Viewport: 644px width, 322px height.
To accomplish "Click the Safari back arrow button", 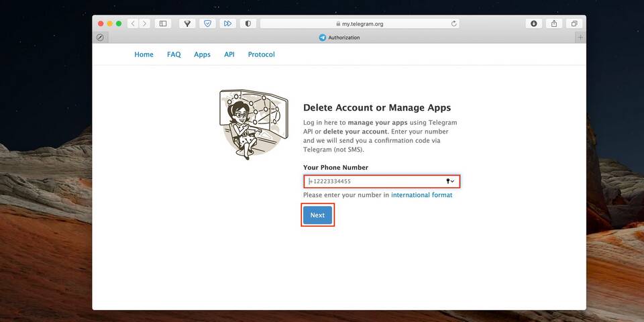I will (x=133, y=23).
